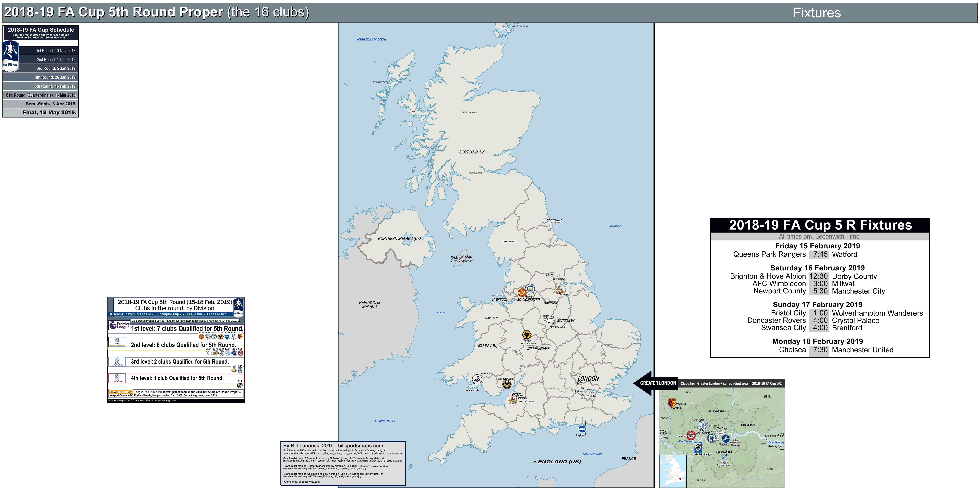
Task: Click the black GREATER LONDON arrow label
Action: [656, 383]
